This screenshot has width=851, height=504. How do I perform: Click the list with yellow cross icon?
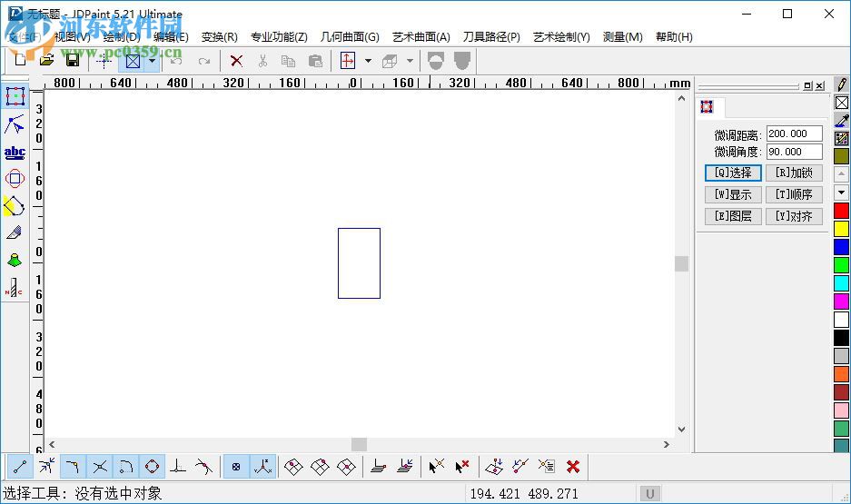(x=547, y=467)
